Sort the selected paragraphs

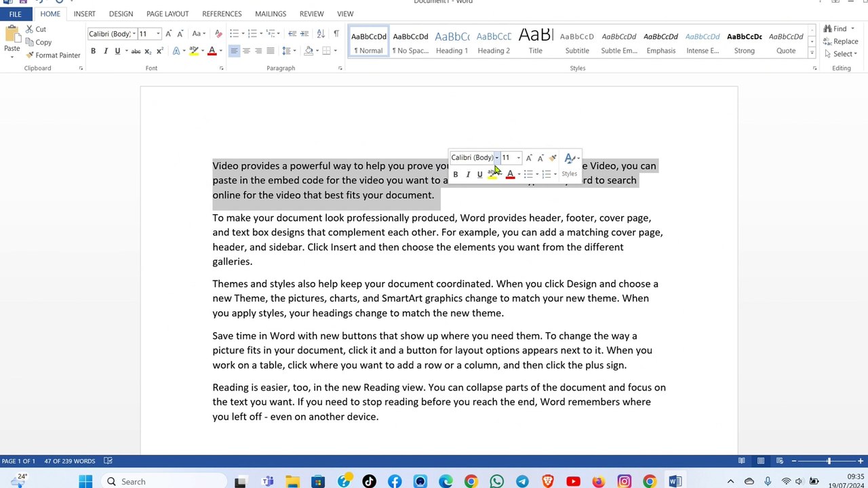321,34
